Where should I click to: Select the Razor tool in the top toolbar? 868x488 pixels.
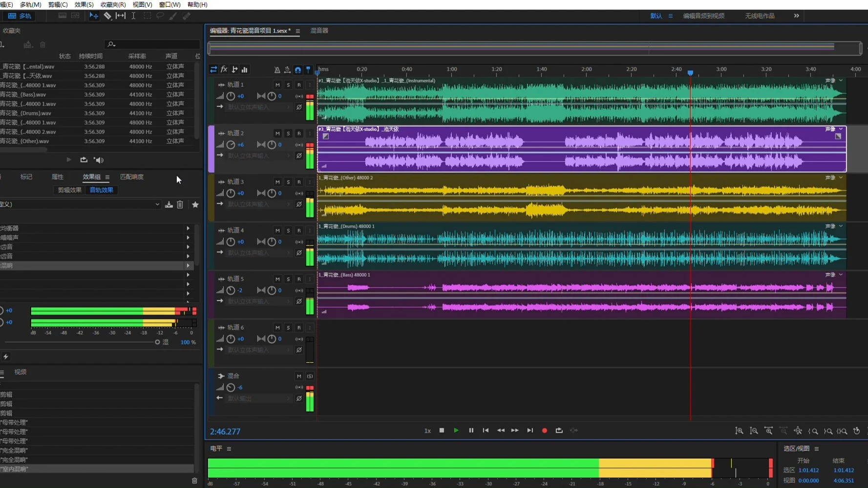(x=107, y=16)
